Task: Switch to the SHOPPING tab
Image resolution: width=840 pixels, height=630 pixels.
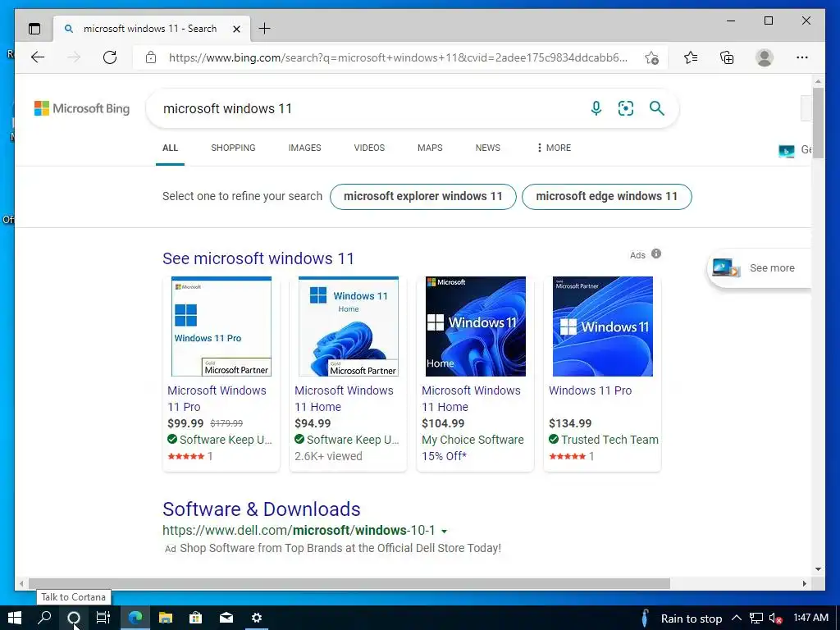Action: click(233, 148)
